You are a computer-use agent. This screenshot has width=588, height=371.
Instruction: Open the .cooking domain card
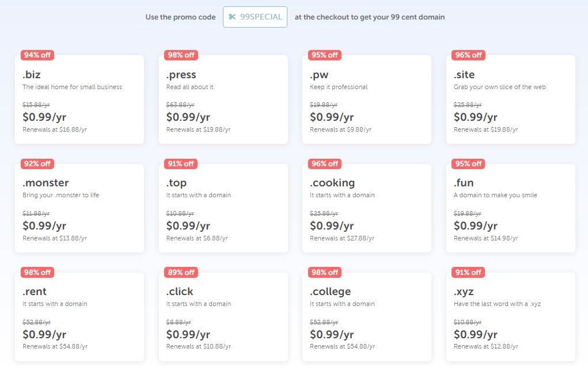367,208
